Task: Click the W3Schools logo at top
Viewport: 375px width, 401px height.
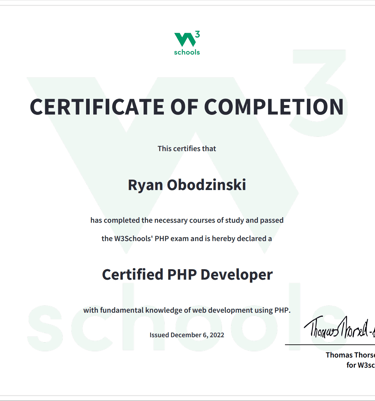Action: [187, 43]
